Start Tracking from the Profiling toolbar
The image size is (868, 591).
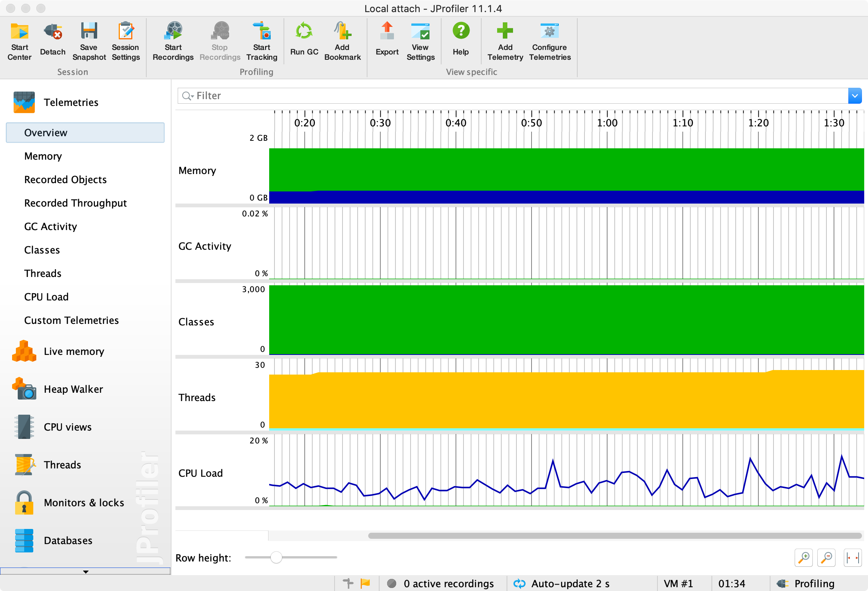[262, 41]
